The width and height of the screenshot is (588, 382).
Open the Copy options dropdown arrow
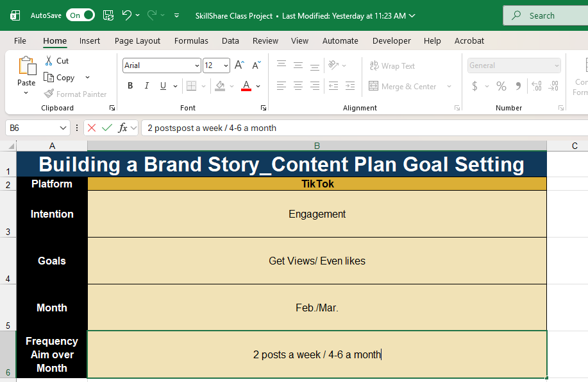[x=87, y=78]
